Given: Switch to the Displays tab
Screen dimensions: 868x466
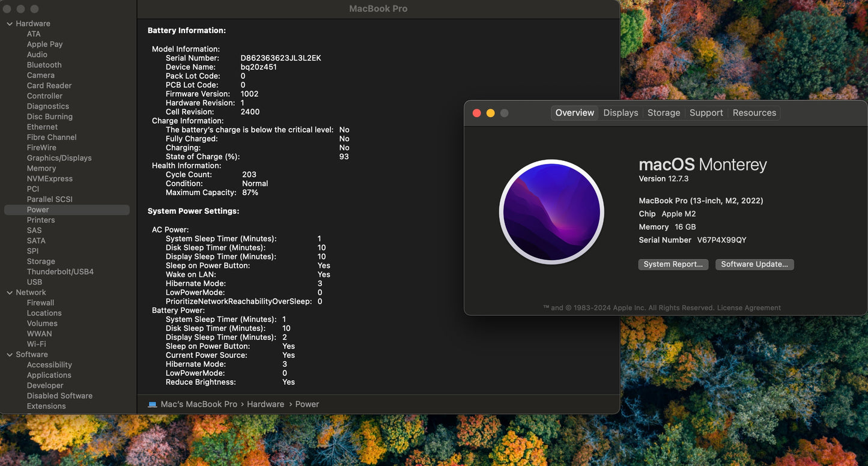Looking at the screenshot, I should tap(621, 113).
